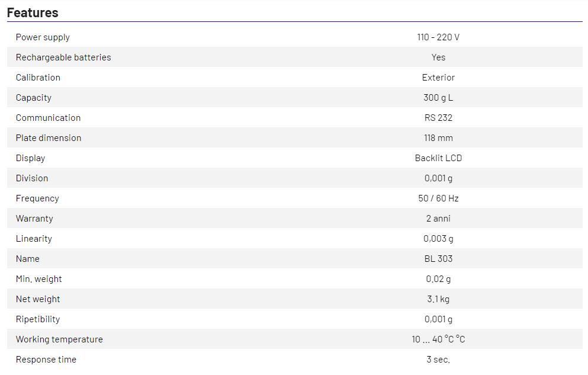Click the 3 sec. response time value

438,360
